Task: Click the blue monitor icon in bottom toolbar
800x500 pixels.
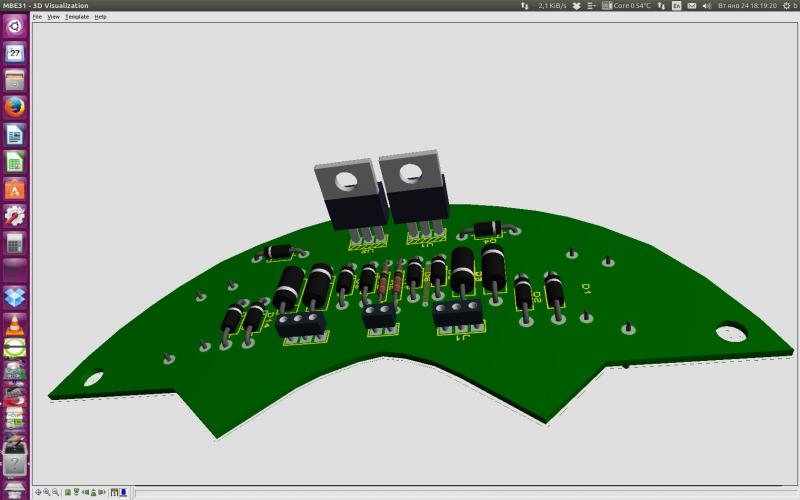Action: pos(123,492)
